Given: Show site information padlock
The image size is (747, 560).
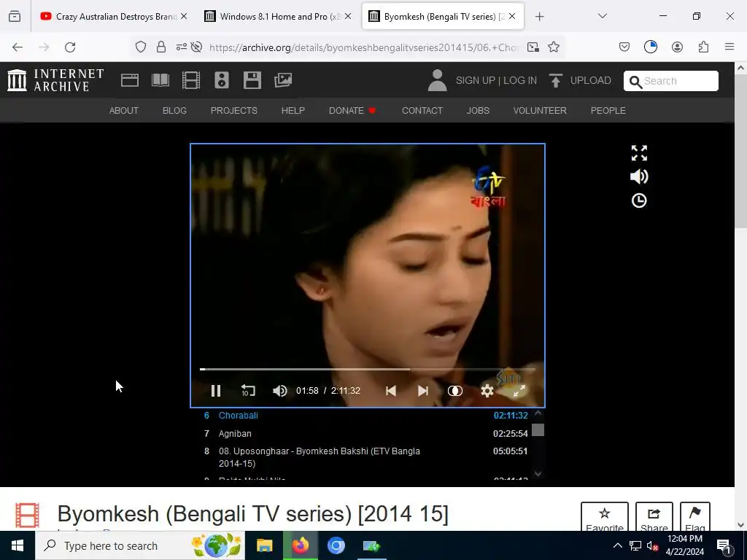Looking at the screenshot, I should (x=161, y=47).
